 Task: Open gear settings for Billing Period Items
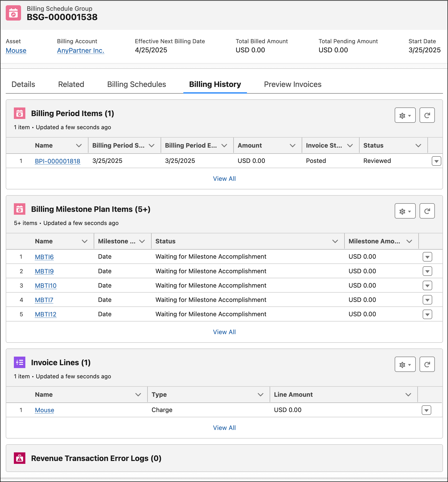[405, 115]
